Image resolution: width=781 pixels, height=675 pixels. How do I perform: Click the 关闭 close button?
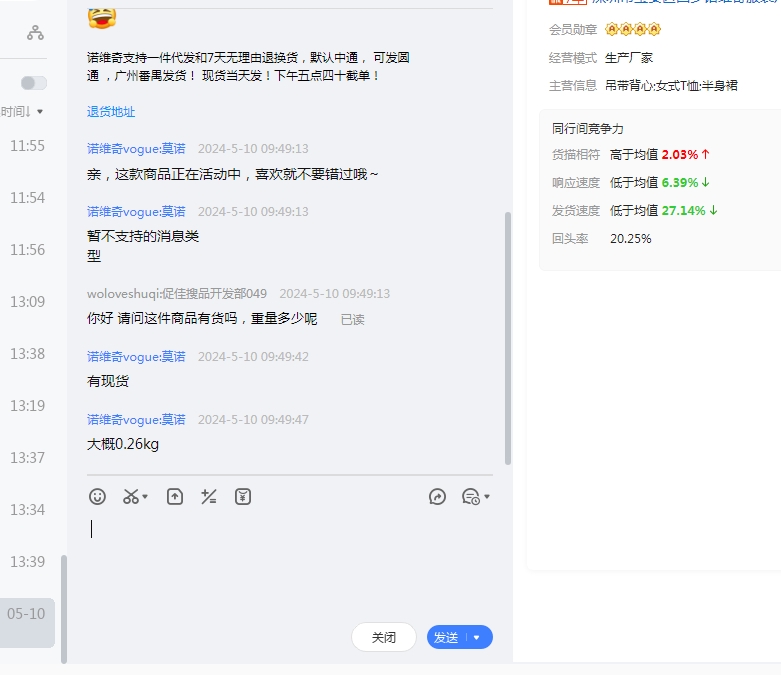point(383,637)
